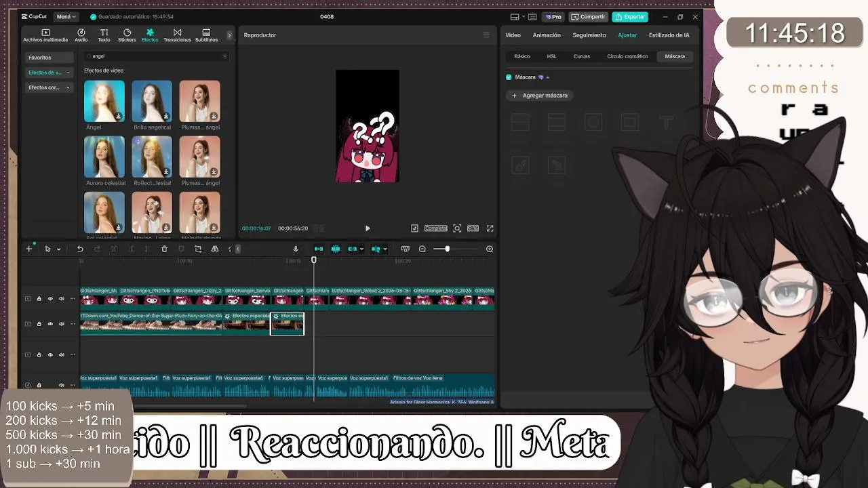Image resolution: width=868 pixels, height=488 pixels.
Task: Download the Ángel effect
Action: pyautogui.click(x=119, y=117)
